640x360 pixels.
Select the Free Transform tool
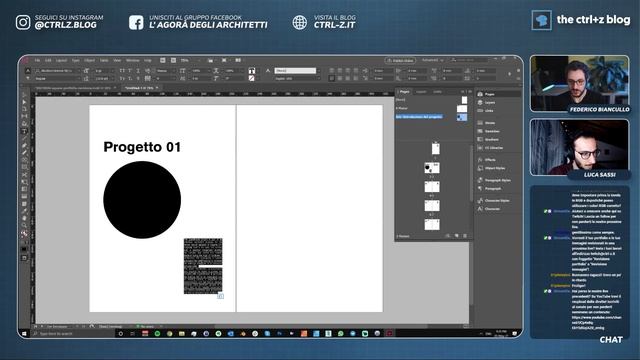coord(24,182)
